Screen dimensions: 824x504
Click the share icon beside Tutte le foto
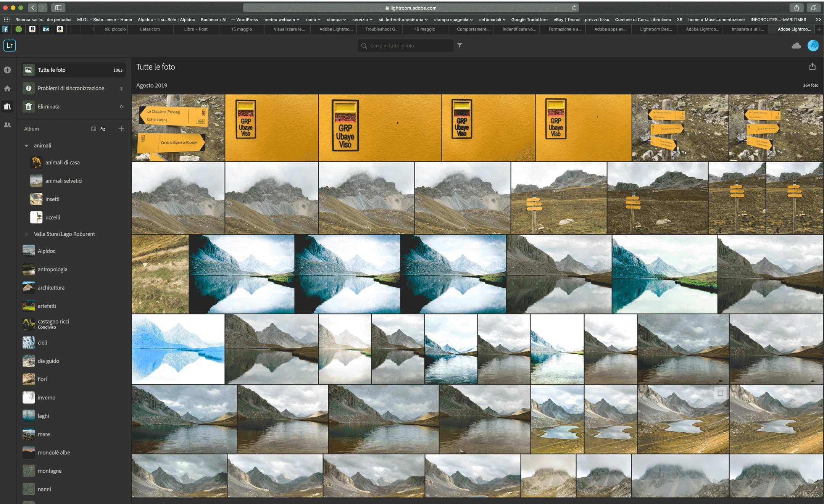812,67
